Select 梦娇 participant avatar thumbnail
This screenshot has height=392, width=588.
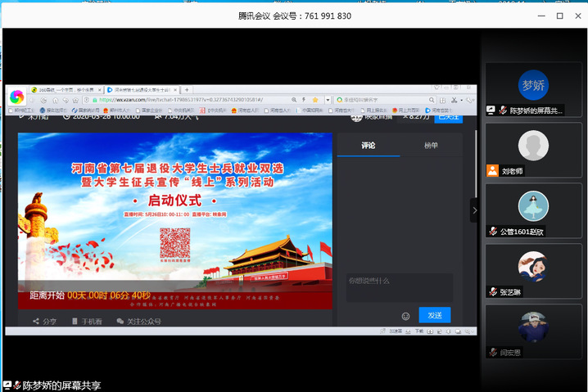coord(533,84)
